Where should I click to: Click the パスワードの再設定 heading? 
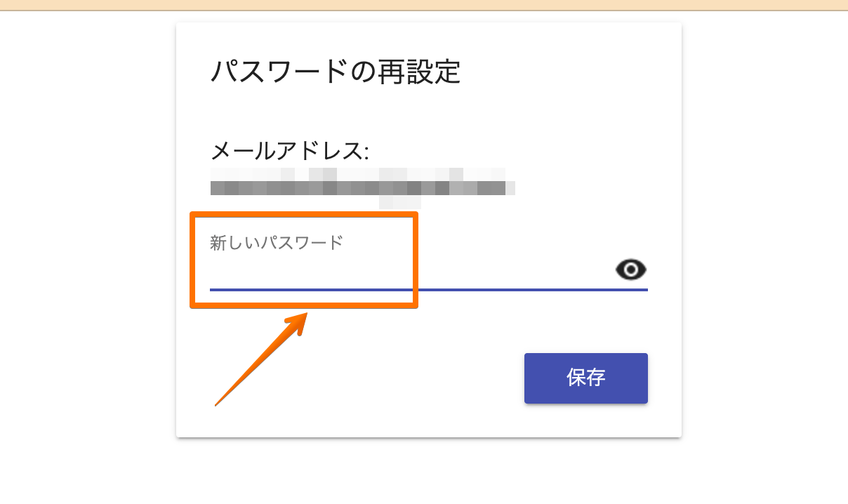coord(336,72)
